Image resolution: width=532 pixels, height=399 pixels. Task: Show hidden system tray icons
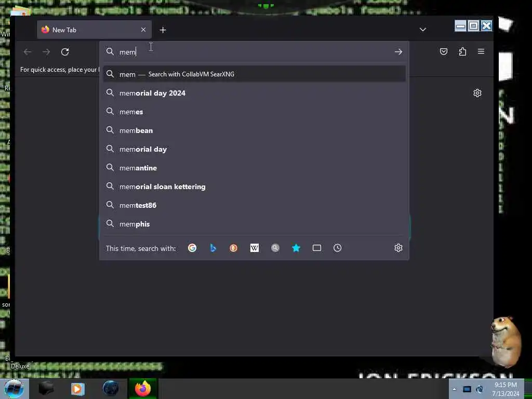click(454, 389)
